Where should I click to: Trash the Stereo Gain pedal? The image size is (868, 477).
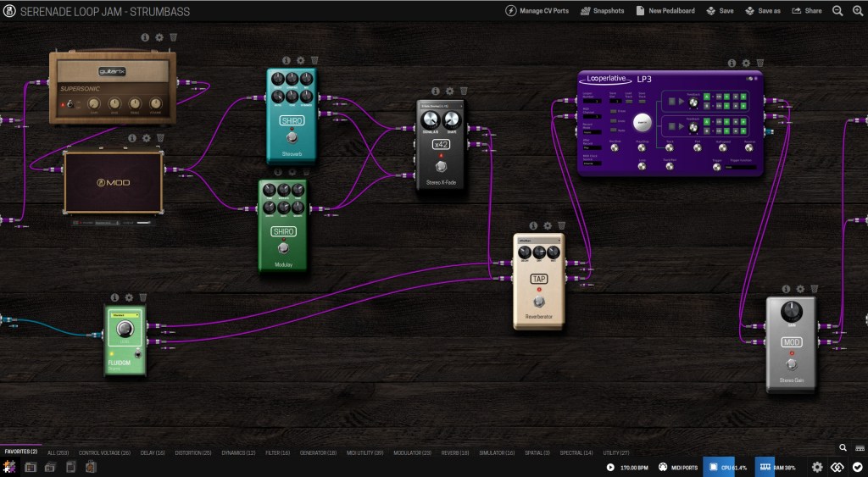click(x=815, y=289)
